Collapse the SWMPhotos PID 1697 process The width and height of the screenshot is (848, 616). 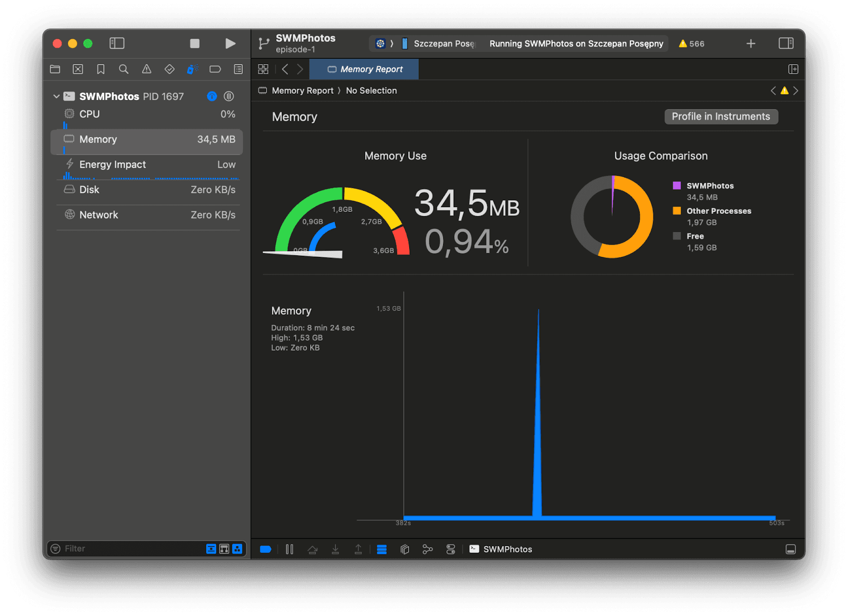[56, 96]
